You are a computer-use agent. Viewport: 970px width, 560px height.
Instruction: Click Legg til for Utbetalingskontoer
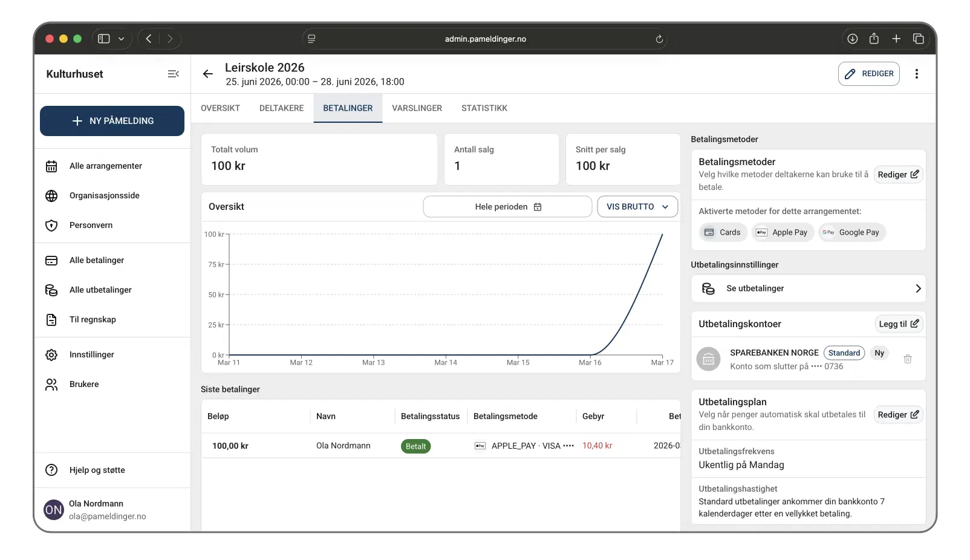tap(898, 324)
